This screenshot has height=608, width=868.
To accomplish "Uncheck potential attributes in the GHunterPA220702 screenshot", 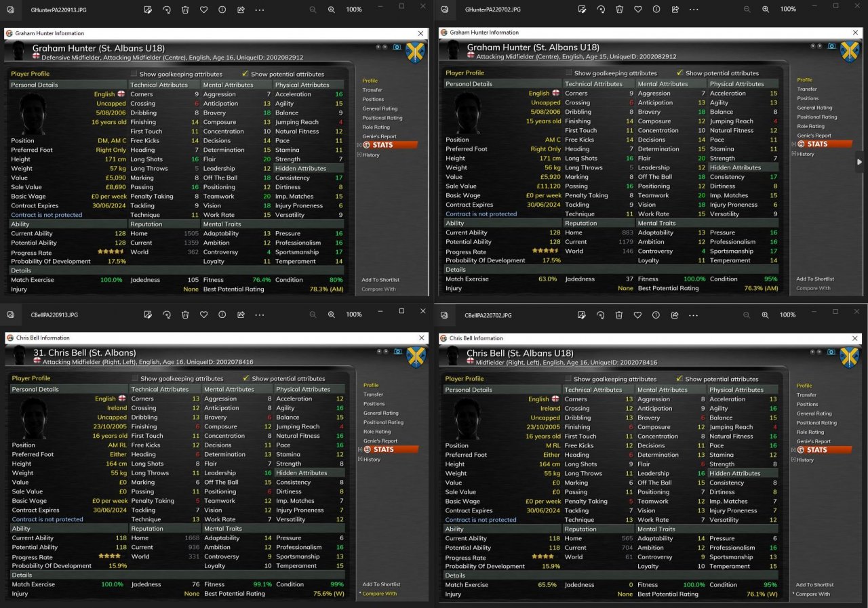I will [x=679, y=73].
